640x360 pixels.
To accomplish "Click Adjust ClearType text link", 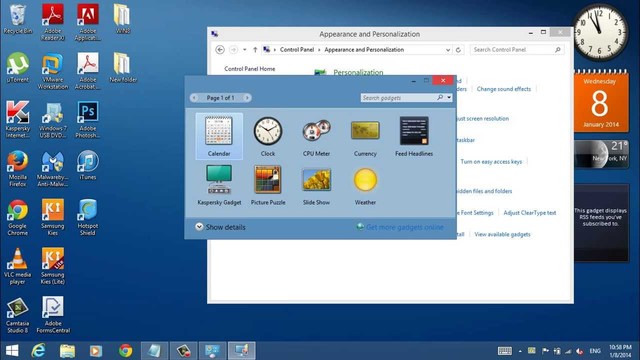I will click(530, 213).
